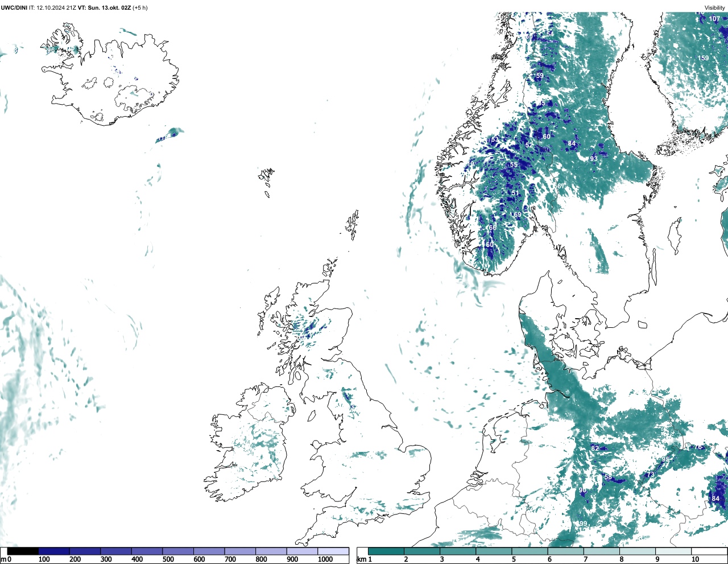
Task: Select the swatch right of 1000 m label
Action: (x=333, y=551)
